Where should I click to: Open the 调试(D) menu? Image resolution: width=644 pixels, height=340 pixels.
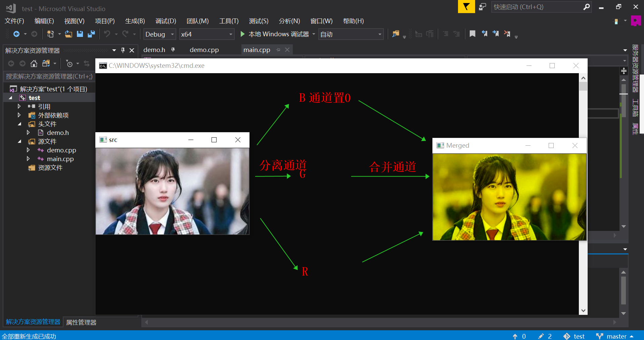click(166, 21)
